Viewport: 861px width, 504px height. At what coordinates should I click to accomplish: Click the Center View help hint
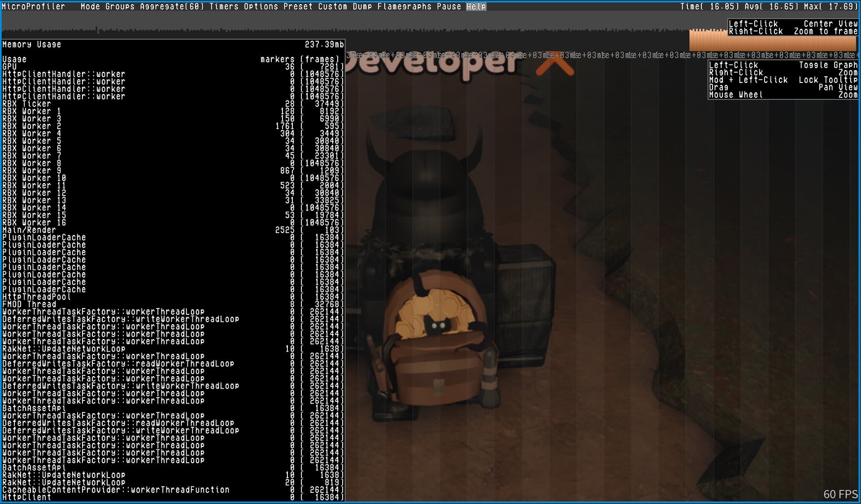tap(831, 24)
